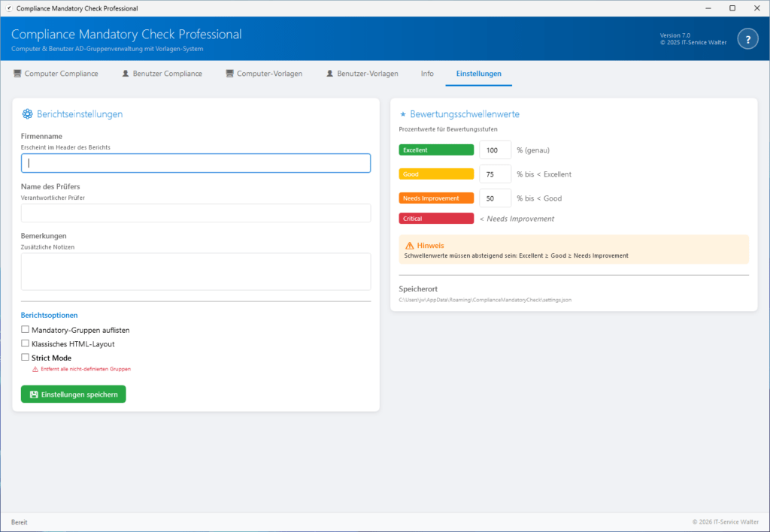Enable Klassisches HTML-Layout

pos(25,343)
